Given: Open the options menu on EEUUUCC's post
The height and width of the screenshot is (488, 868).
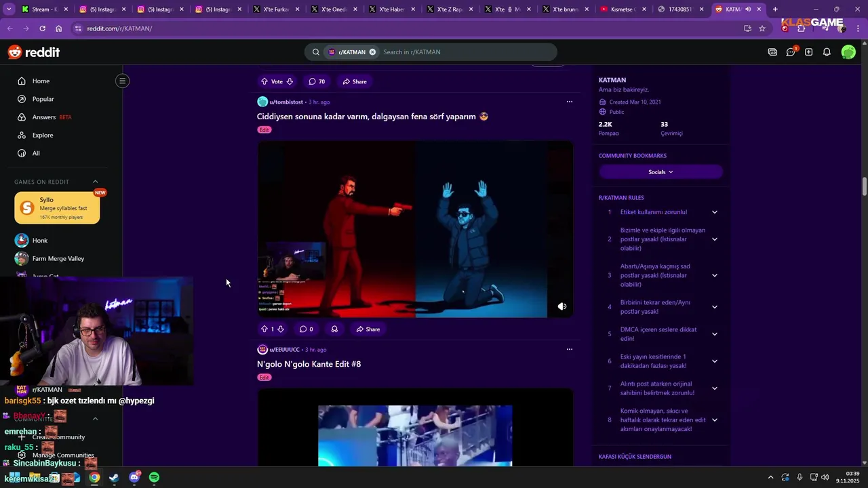Looking at the screenshot, I should [570, 349].
